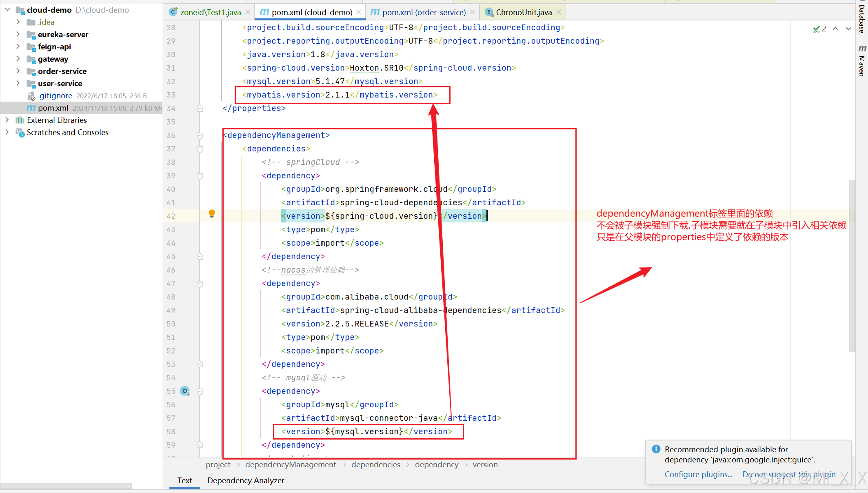Click the yellow lightbulb intention icon
The image size is (868, 493).
(211, 213)
